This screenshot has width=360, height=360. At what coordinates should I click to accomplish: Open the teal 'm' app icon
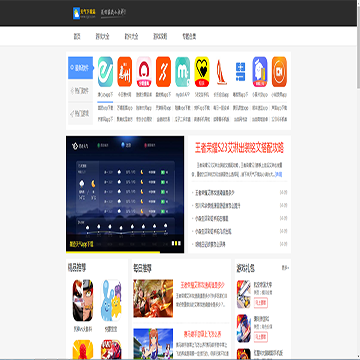click(x=183, y=72)
